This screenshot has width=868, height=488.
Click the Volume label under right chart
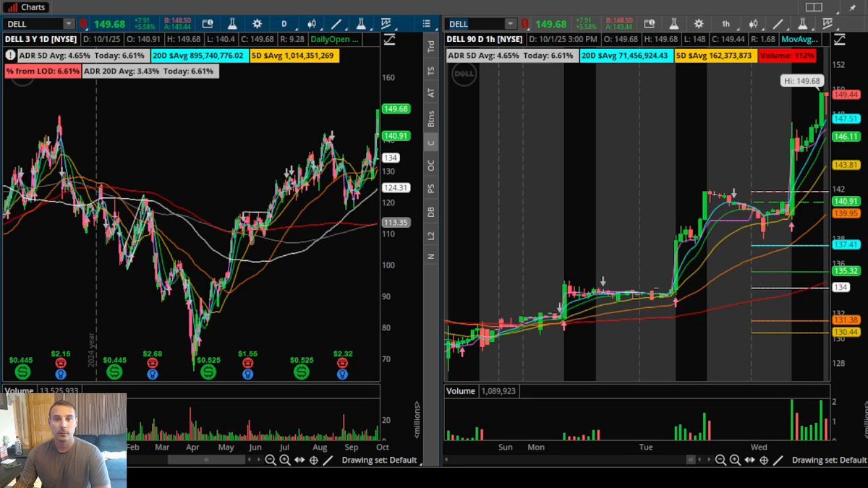[x=460, y=391]
